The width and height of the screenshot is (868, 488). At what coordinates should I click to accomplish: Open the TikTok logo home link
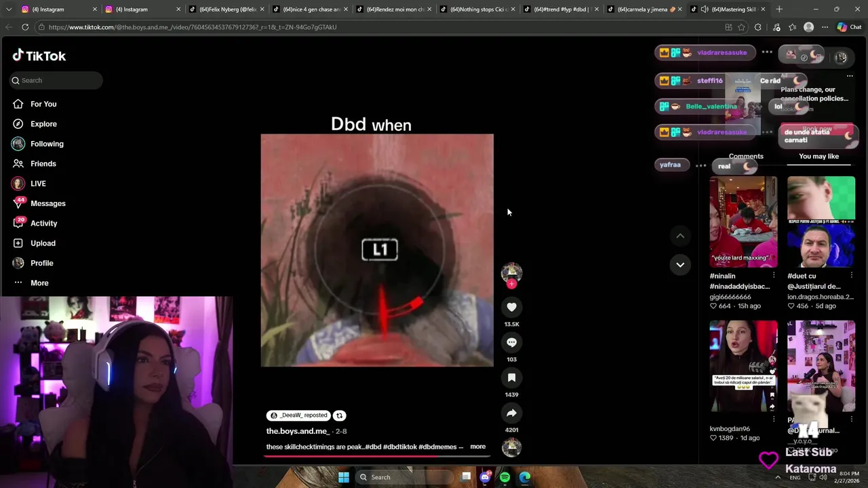click(39, 56)
